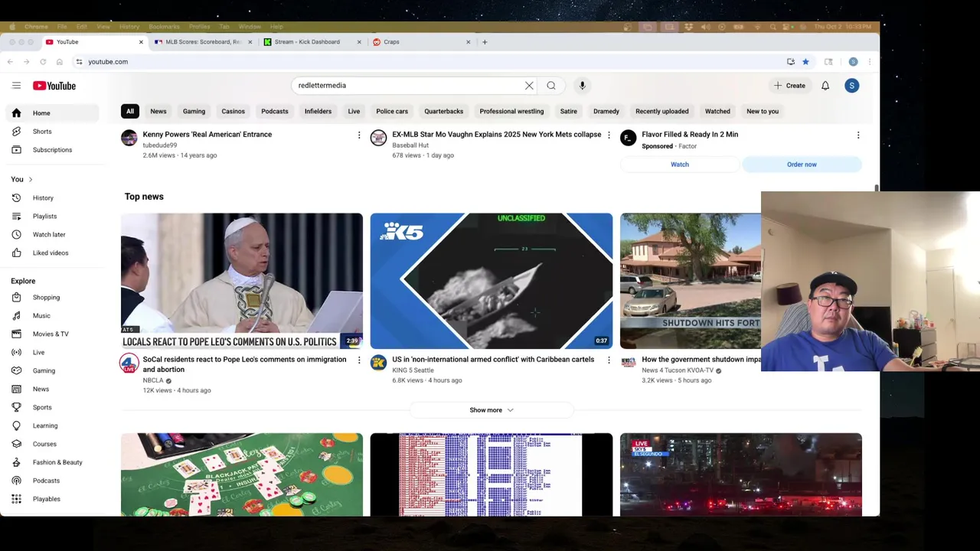
Task: Start voice search with microphone icon
Action: [x=582, y=86]
